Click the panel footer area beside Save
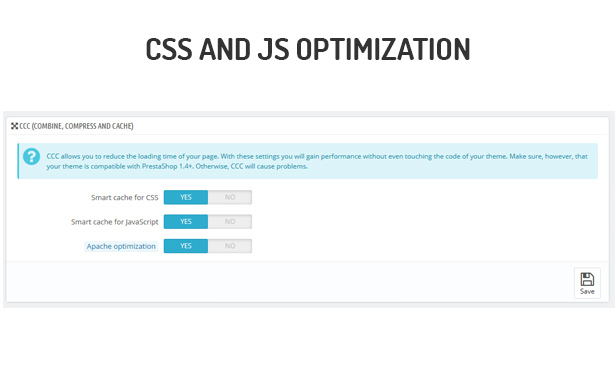The width and height of the screenshot is (616, 366). pos(290,282)
